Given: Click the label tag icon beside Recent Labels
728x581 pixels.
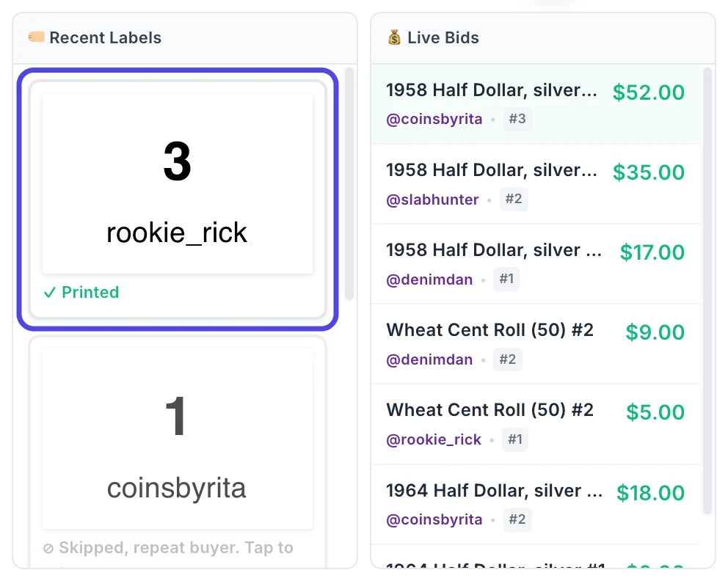Looking at the screenshot, I should point(36,37).
